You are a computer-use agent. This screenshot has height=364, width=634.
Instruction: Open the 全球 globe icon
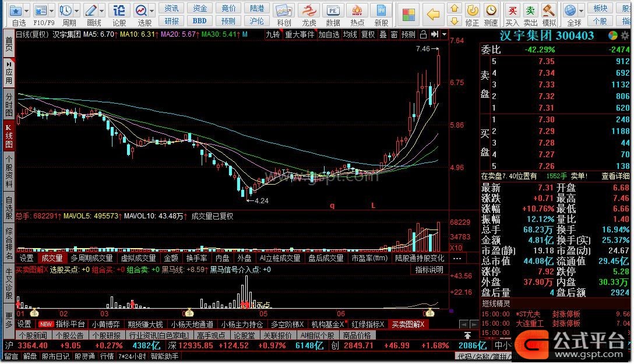tap(570, 10)
